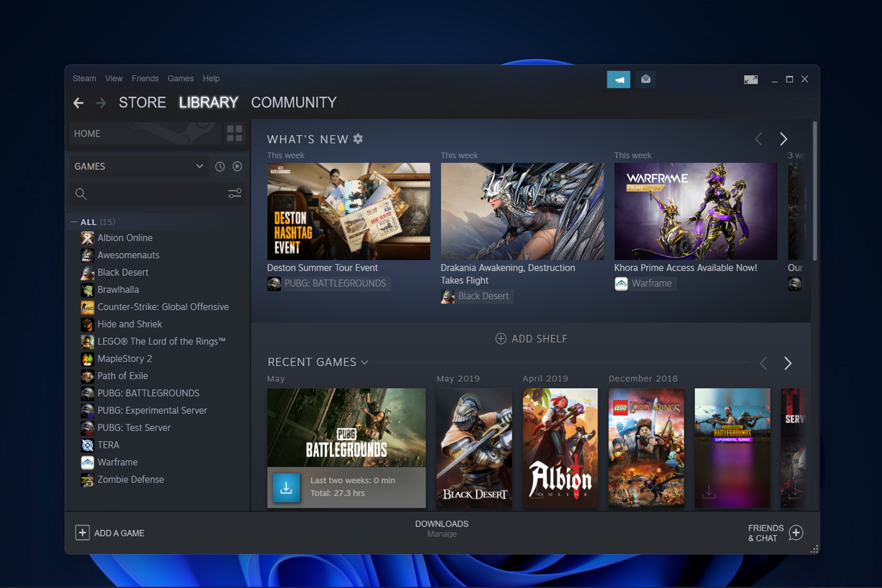Image resolution: width=882 pixels, height=588 pixels.
Task: Open What's New settings gear
Action: 358,139
